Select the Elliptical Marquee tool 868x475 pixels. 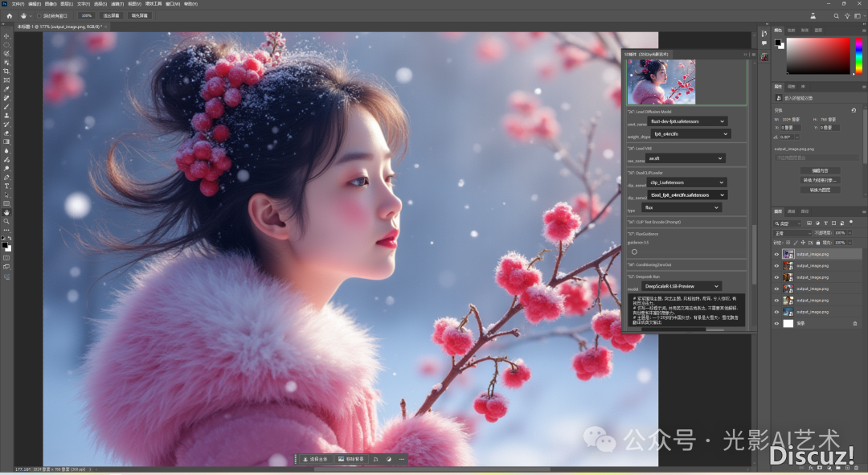pyautogui.click(x=6, y=45)
